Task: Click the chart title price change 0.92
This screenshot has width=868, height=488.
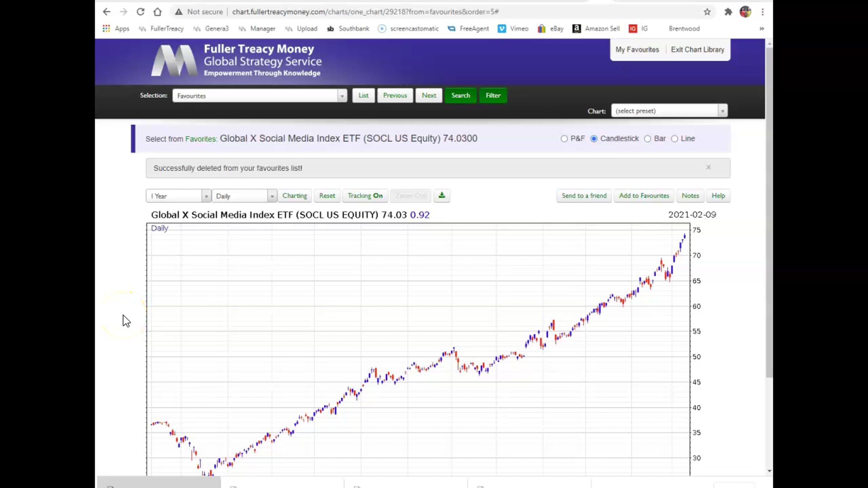Action: 420,215
